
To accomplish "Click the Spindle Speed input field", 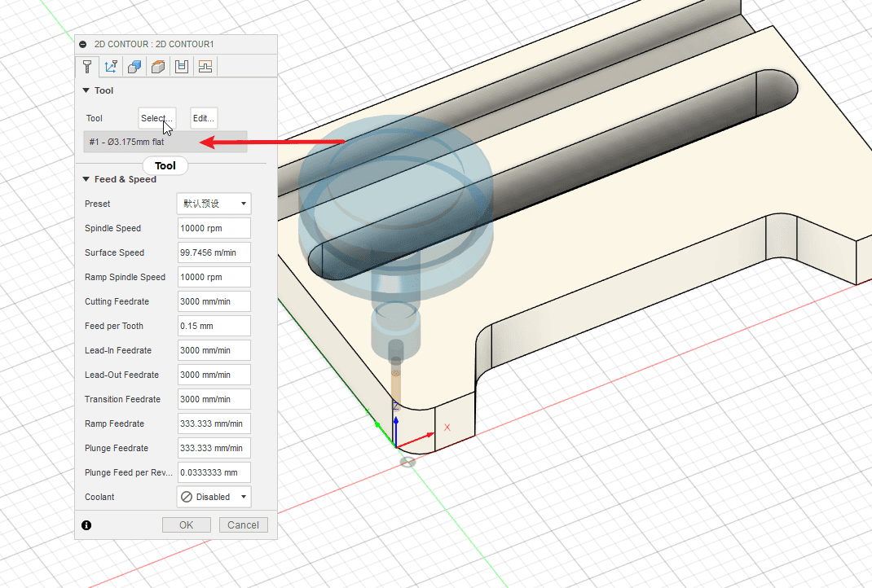I will pos(214,228).
